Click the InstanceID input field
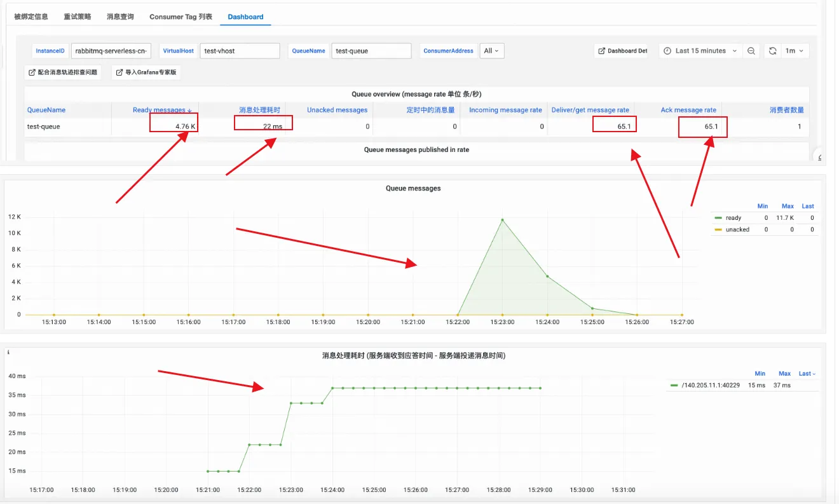 (111, 51)
